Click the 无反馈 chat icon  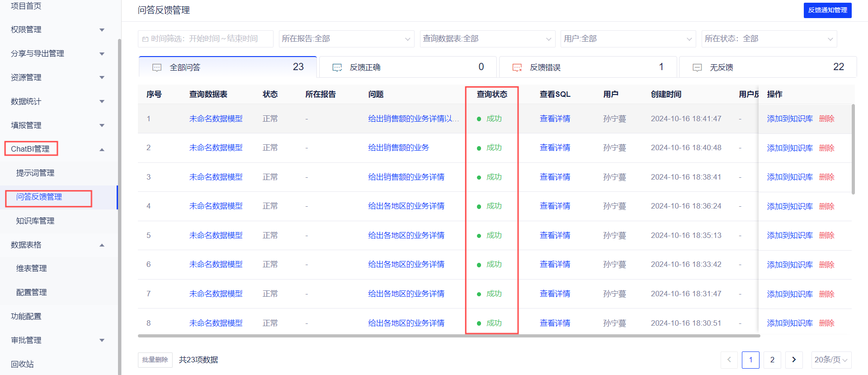[x=697, y=67]
